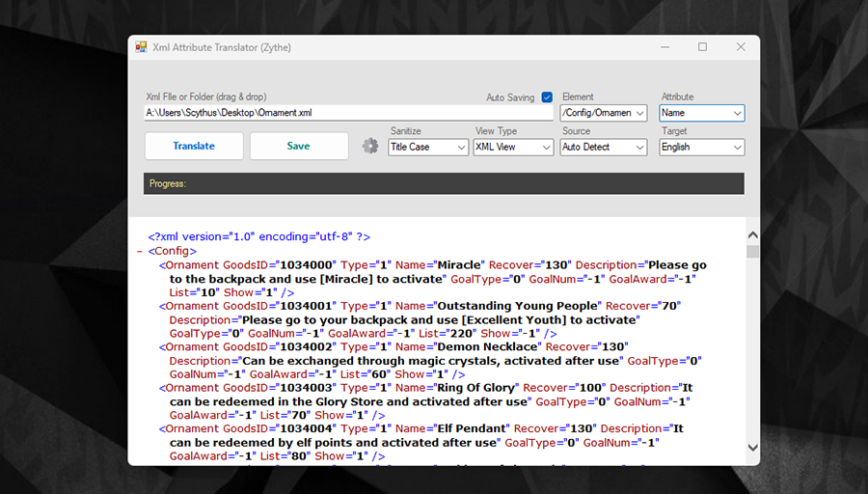Click the Progress bar

coord(444,183)
